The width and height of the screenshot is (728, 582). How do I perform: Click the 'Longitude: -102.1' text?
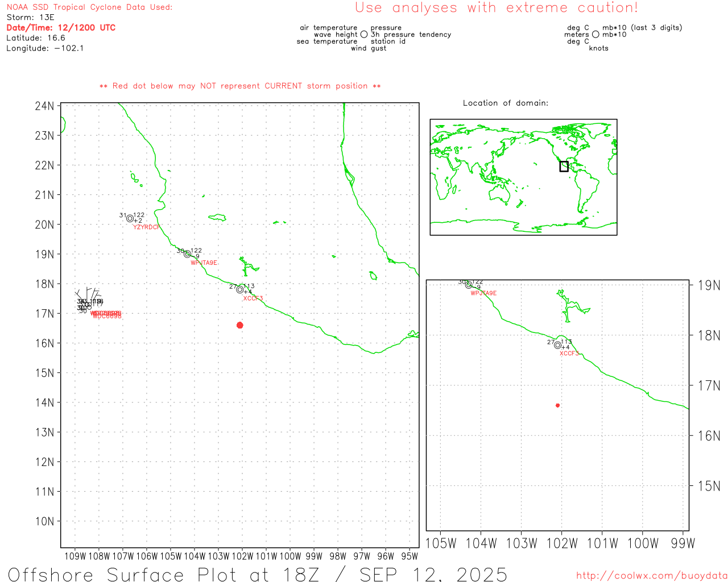(45, 48)
